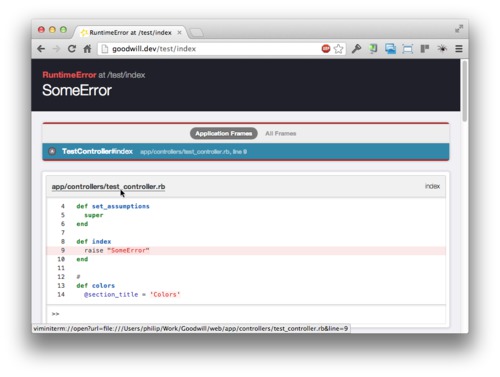The image size is (500, 377).
Task: Switch to Application Frames view
Action: (x=224, y=134)
